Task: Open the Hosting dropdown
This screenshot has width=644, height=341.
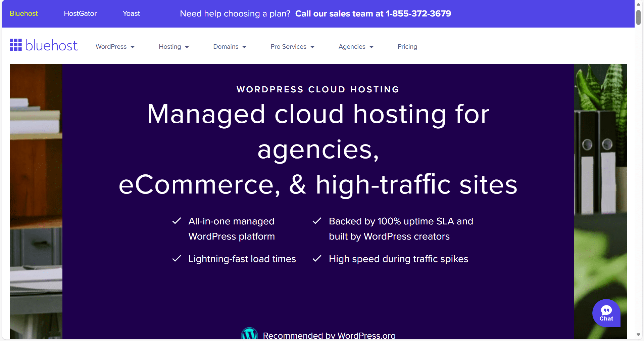Action: (x=174, y=46)
